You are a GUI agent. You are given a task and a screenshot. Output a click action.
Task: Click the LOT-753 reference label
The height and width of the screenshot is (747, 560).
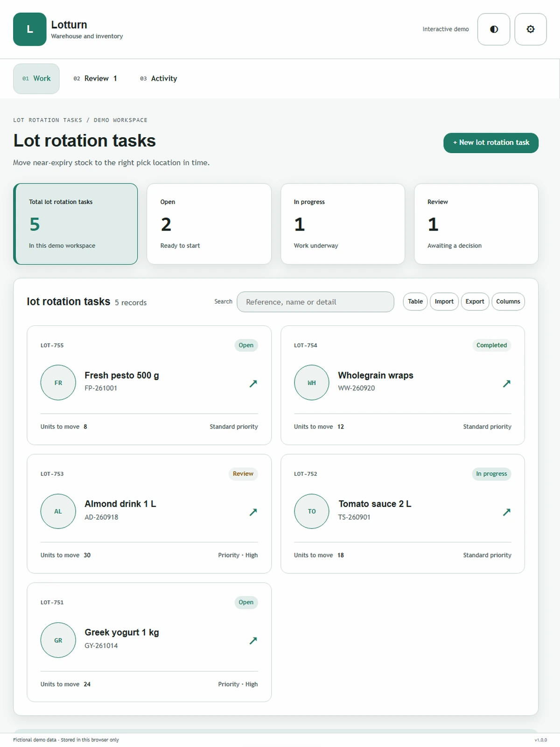(x=52, y=474)
